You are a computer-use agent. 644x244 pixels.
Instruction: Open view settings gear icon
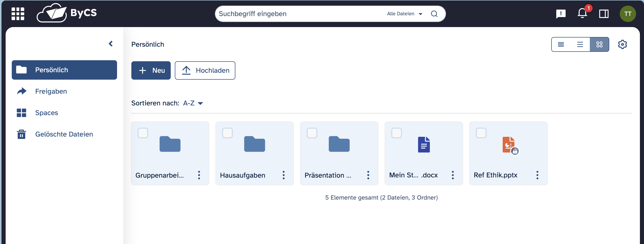[622, 44]
